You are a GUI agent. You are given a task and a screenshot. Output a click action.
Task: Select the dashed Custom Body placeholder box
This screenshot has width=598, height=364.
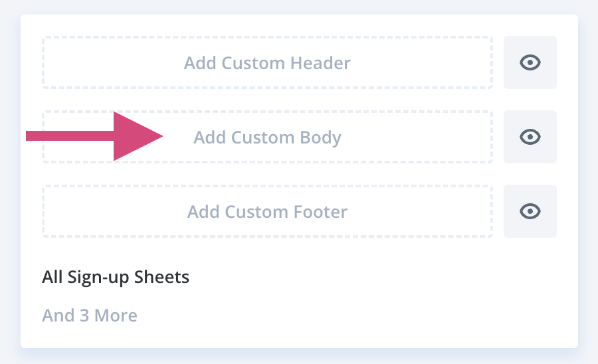[x=267, y=137]
